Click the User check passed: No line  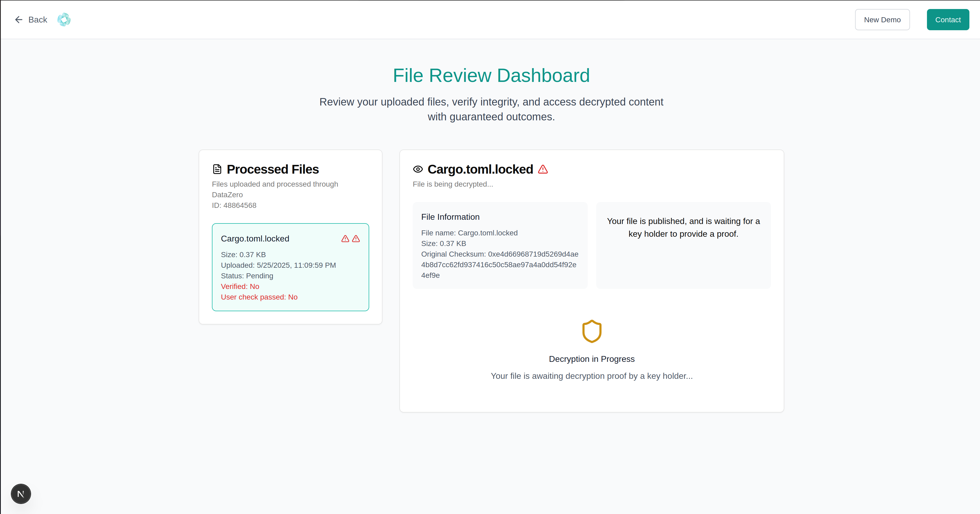coord(259,297)
